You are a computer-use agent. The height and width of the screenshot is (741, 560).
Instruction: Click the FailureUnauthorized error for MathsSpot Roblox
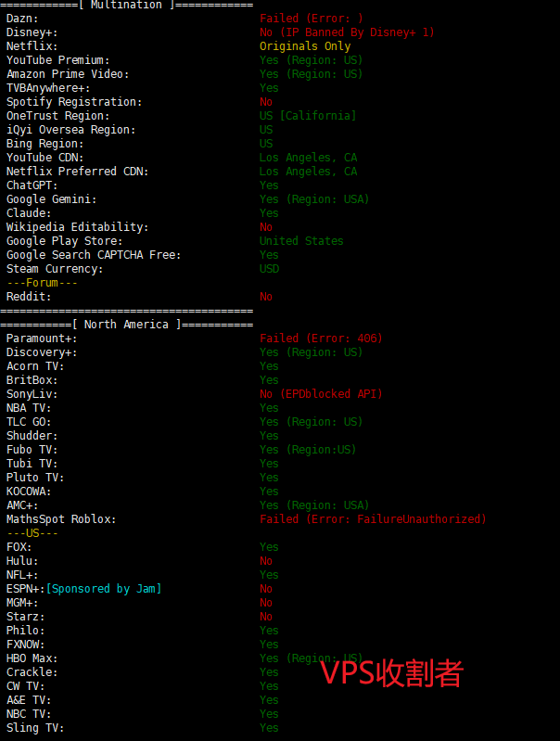[x=373, y=519]
